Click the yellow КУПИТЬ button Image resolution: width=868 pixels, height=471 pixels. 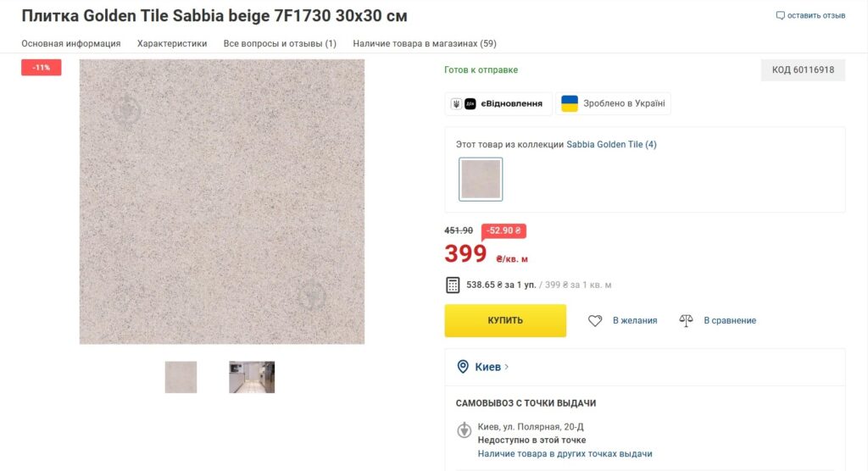click(x=505, y=320)
